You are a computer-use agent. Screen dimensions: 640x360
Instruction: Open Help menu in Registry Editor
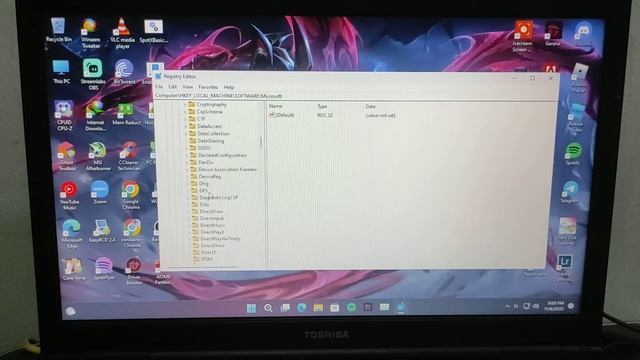click(229, 87)
